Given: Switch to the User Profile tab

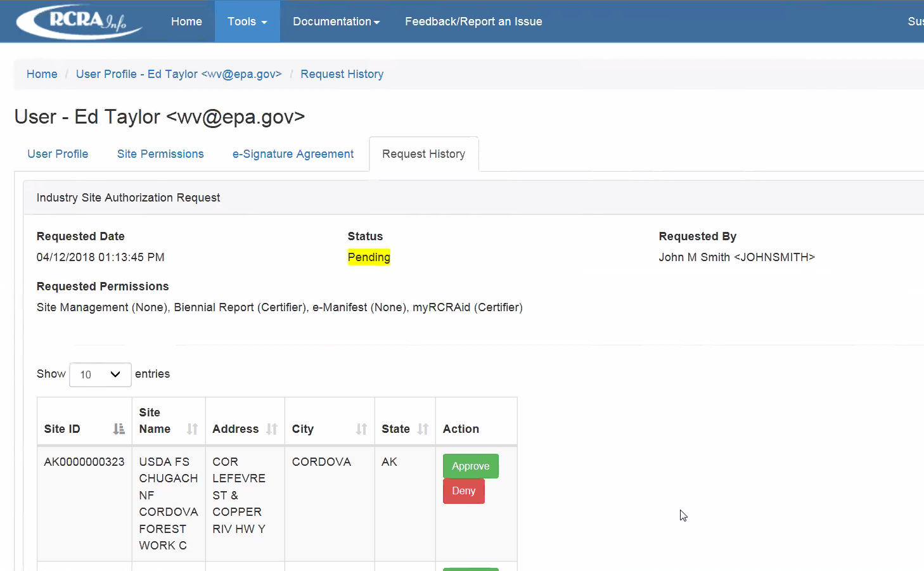Looking at the screenshot, I should click(x=58, y=154).
